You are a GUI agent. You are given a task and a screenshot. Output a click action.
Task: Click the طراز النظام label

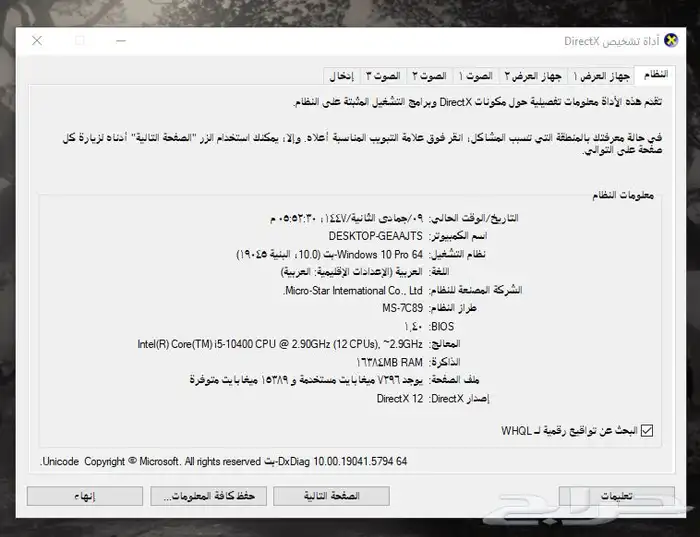coord(453,308)
